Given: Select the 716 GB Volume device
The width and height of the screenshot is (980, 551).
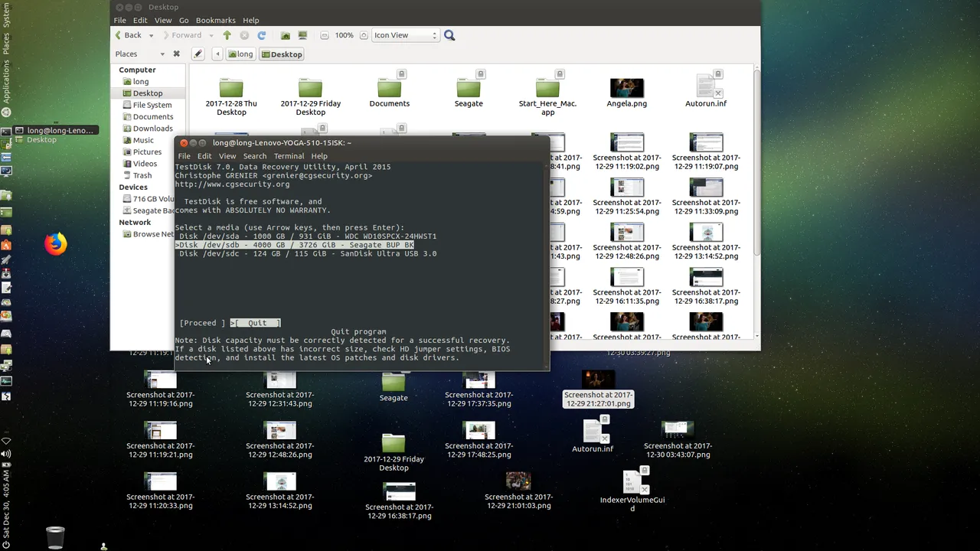Looking at the screenshot, I should coord(148,199).
